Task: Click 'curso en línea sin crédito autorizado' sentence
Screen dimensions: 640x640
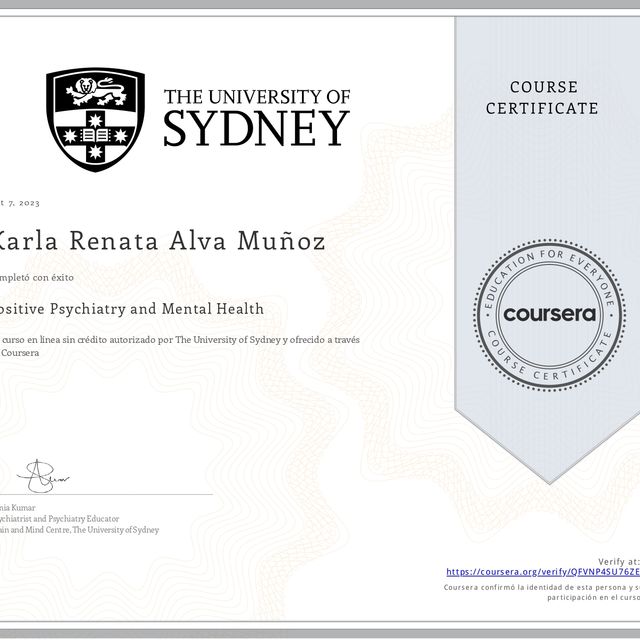Action: pyautogui.click(x=180, y=346)
